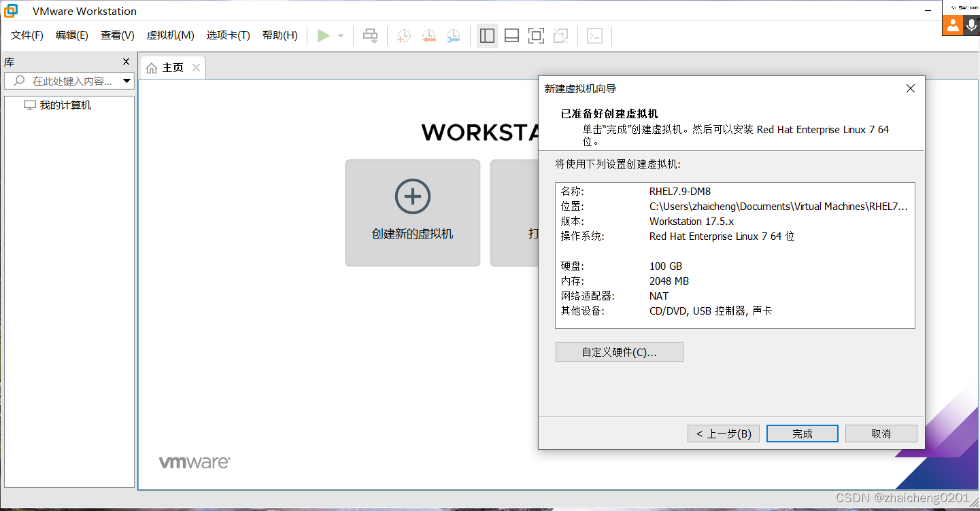Open the 选项卡(T) menu

(229, 35)
